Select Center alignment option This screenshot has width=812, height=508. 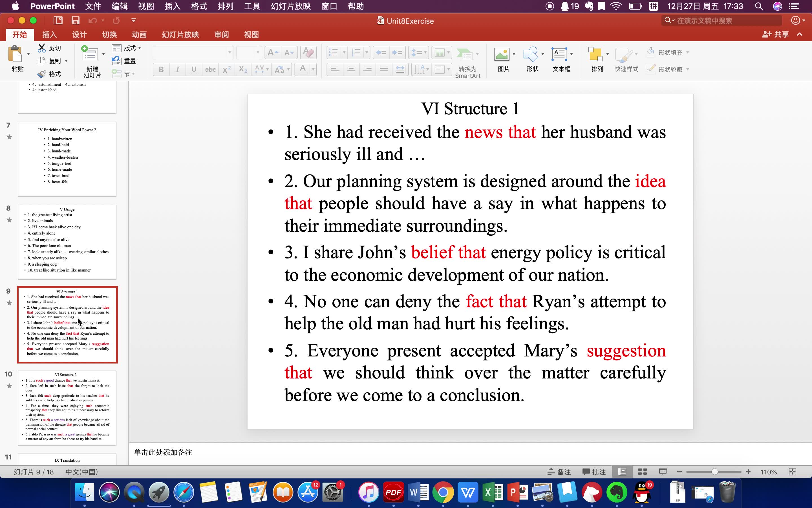point(351,69)
